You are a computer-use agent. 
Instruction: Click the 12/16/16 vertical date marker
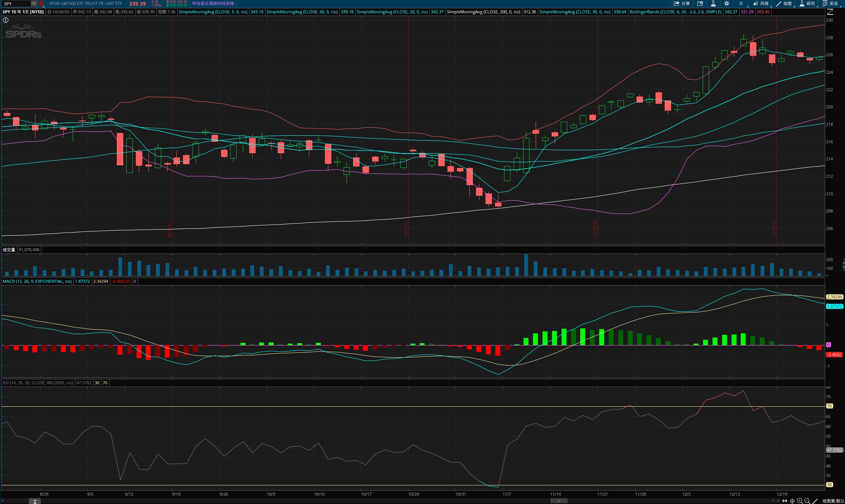[x=774, y=228]
